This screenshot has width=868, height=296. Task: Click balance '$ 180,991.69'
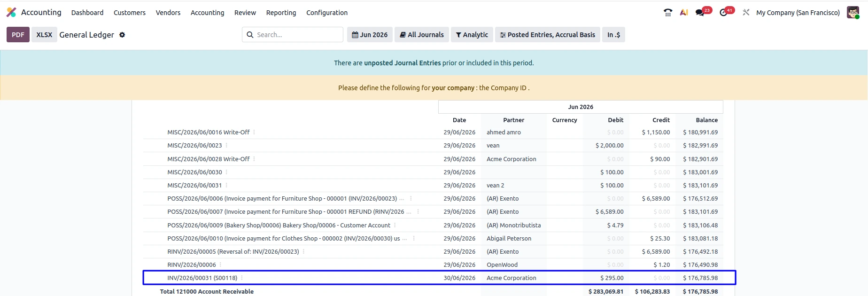[700, 132]
